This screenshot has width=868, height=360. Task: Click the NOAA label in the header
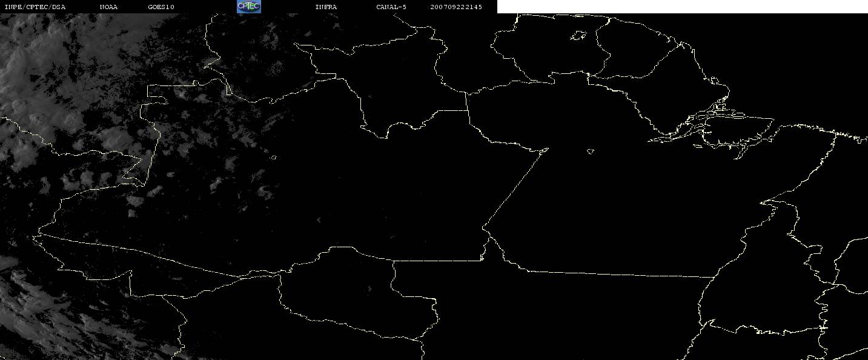click(108, 7)
